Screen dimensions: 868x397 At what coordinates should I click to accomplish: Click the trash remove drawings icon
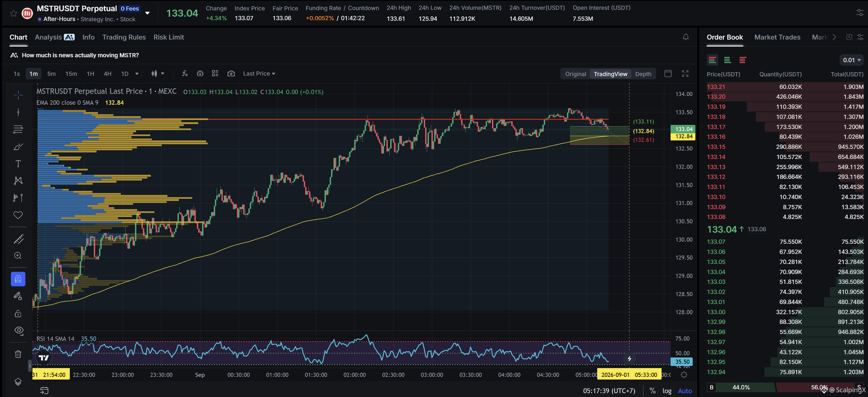[x=18, y=354]
